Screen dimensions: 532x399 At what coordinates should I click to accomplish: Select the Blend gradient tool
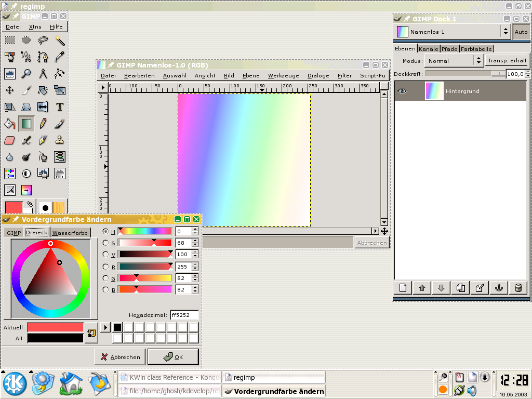coord(26,124)
